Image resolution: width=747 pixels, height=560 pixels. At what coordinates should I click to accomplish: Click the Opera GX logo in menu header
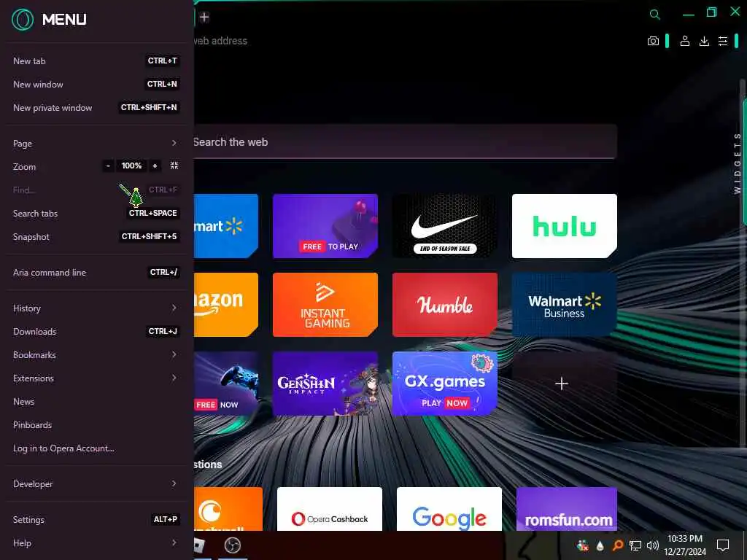[x=23, y=20]
